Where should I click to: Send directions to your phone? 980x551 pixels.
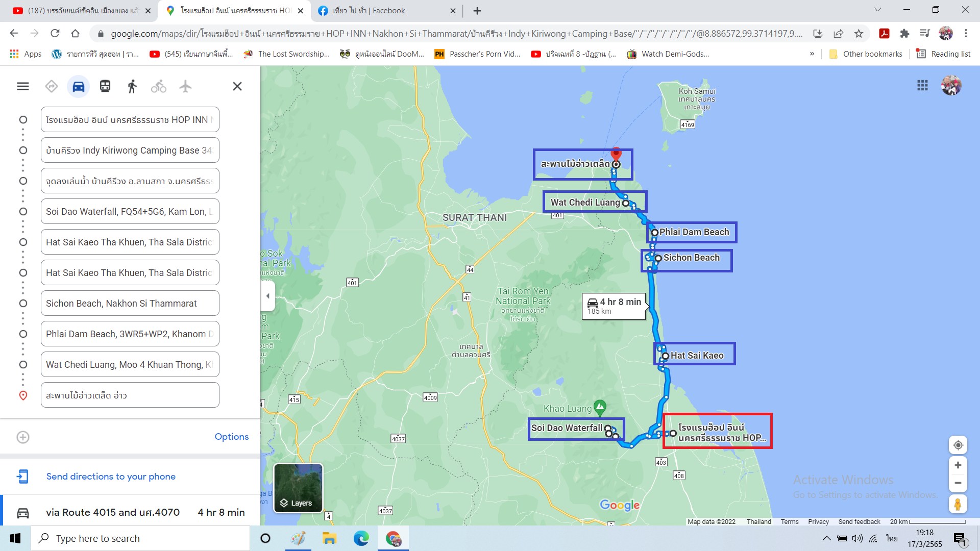coord(111,477)
